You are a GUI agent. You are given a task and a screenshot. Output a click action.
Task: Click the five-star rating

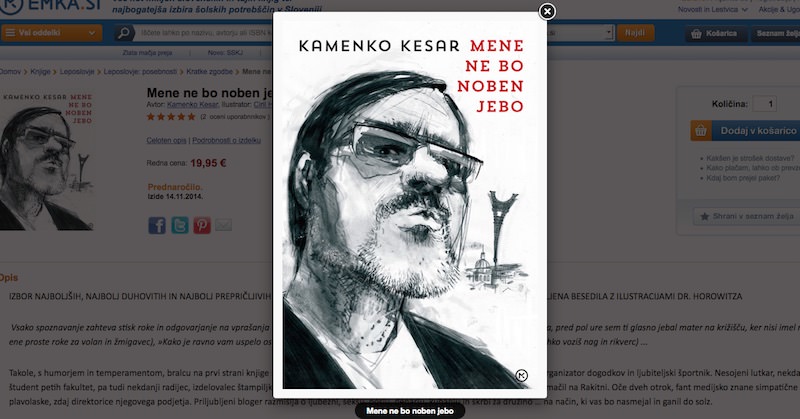(171, 117)
